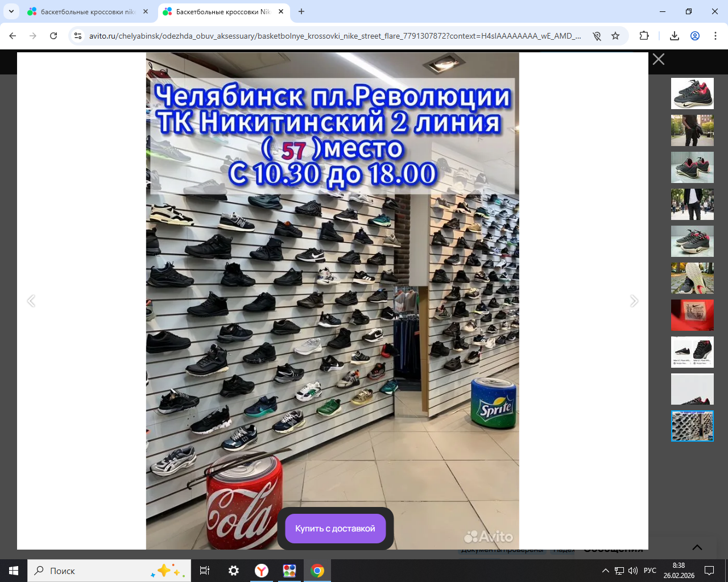Open Task View from the taskbar
The image size is (728, 582).
tap(205, 571)
